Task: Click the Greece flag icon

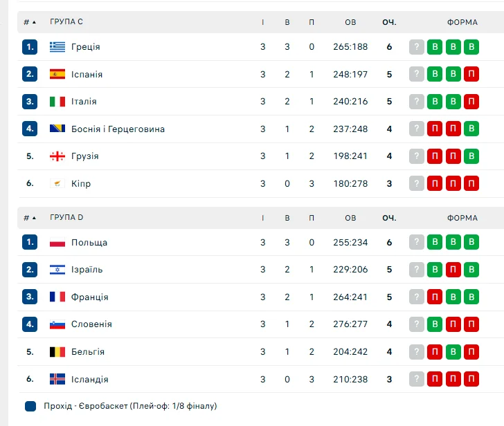Action: tap(57, 47)
